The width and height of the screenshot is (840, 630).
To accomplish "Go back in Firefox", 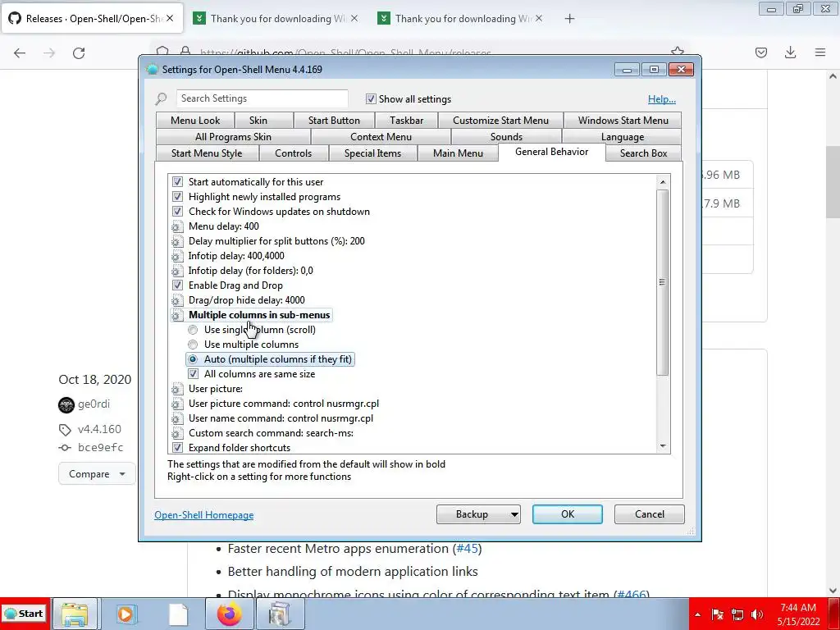I will pyautogui.click(x=20, y=53).
